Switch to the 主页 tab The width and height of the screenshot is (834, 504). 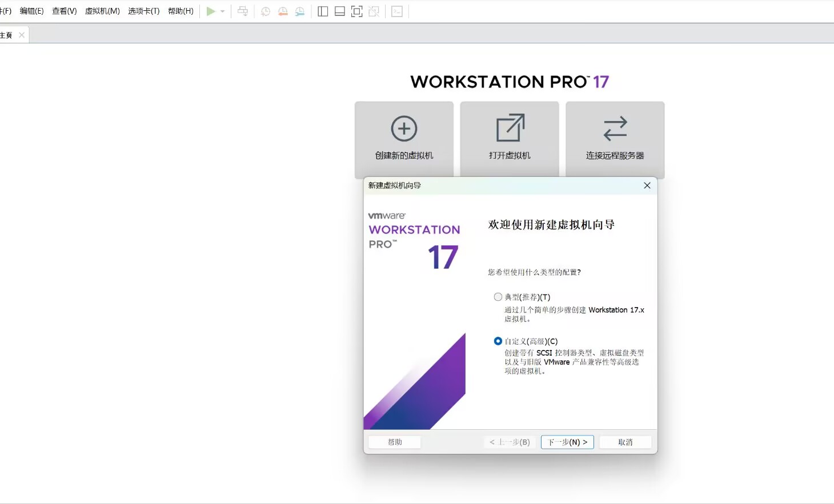pos(6,35)
